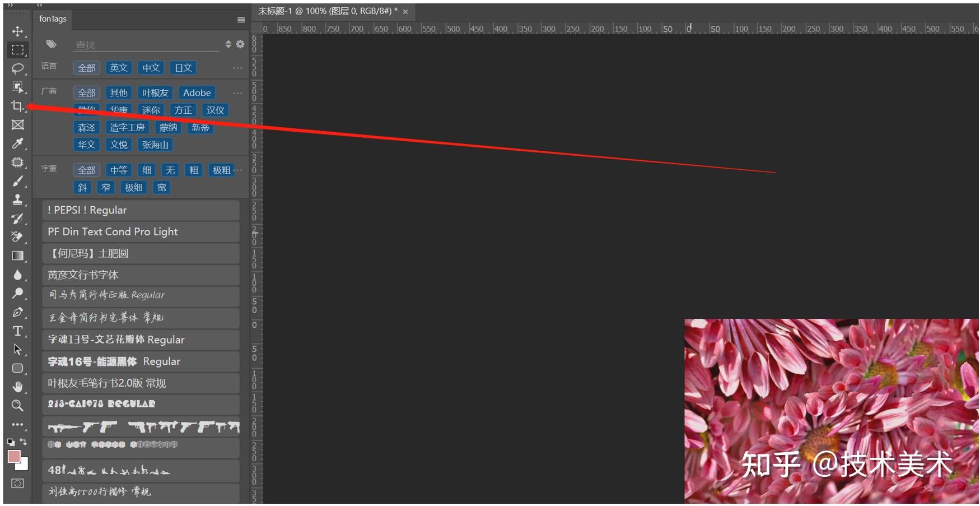The image size is (980, 506).
Task: Select the Blur tool
Action: pos(17,275)
